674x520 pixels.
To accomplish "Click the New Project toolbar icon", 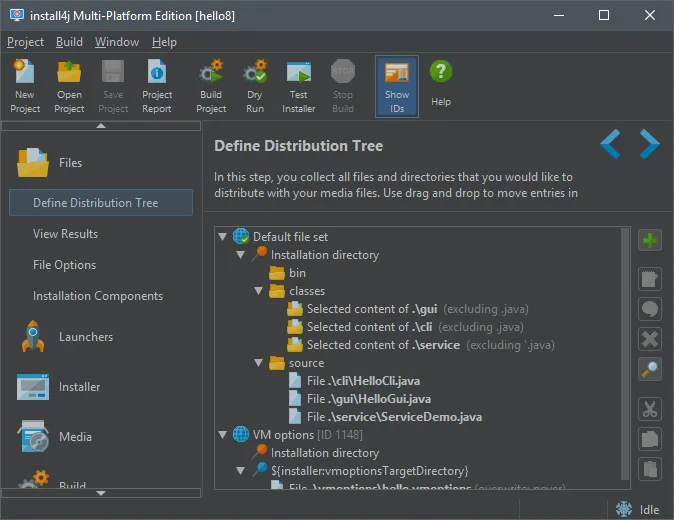I will [25, 86].
